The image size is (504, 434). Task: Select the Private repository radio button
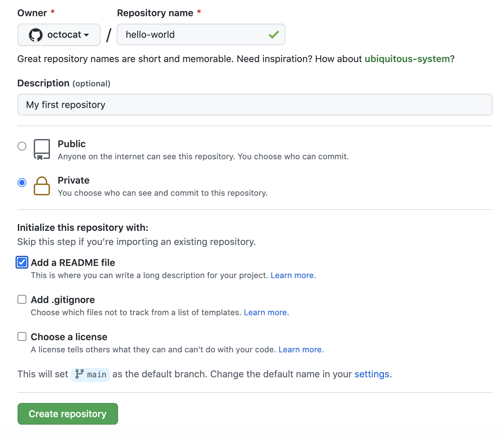22,183
